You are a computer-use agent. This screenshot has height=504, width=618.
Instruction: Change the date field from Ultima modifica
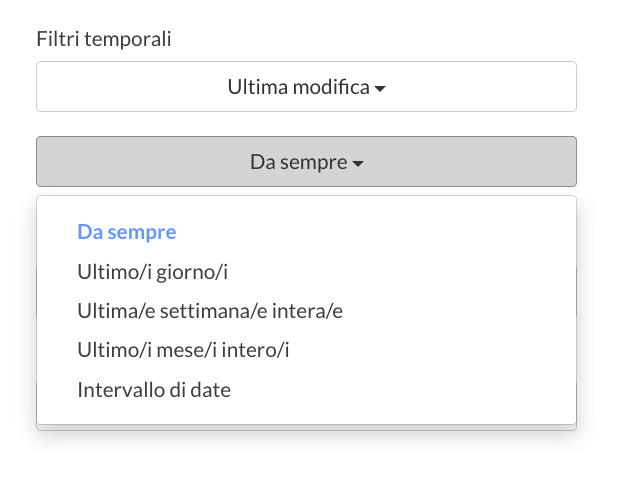[x=306, y=87]
